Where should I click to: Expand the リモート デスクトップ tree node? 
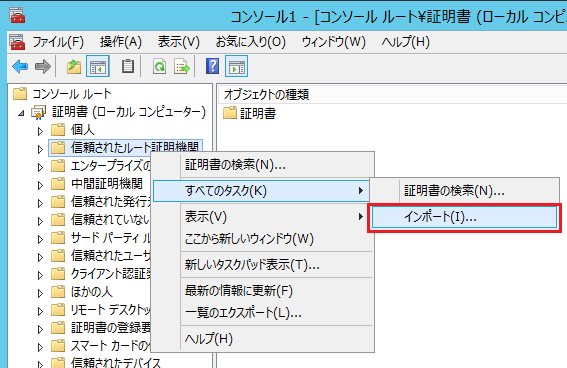(40, 312)
